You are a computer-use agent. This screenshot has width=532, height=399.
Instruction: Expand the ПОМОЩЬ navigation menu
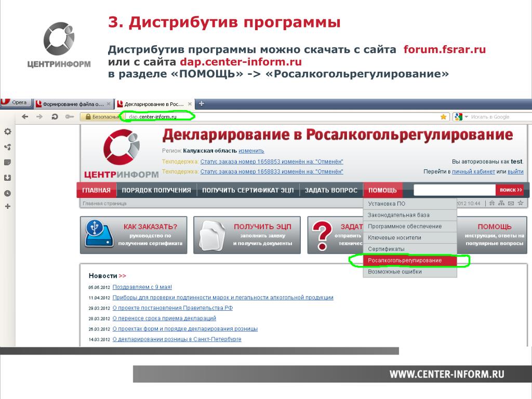tap(383, 190)
